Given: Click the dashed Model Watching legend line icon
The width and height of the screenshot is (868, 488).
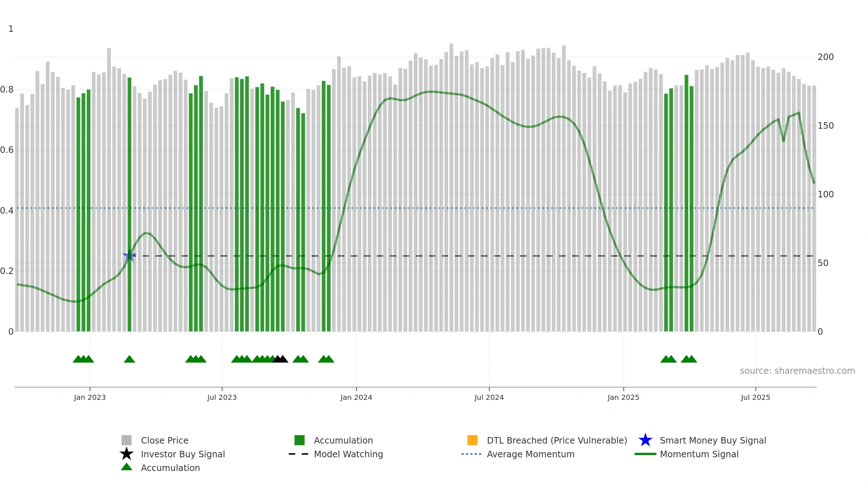Looking at the screenshot, I should pos(299,454).
